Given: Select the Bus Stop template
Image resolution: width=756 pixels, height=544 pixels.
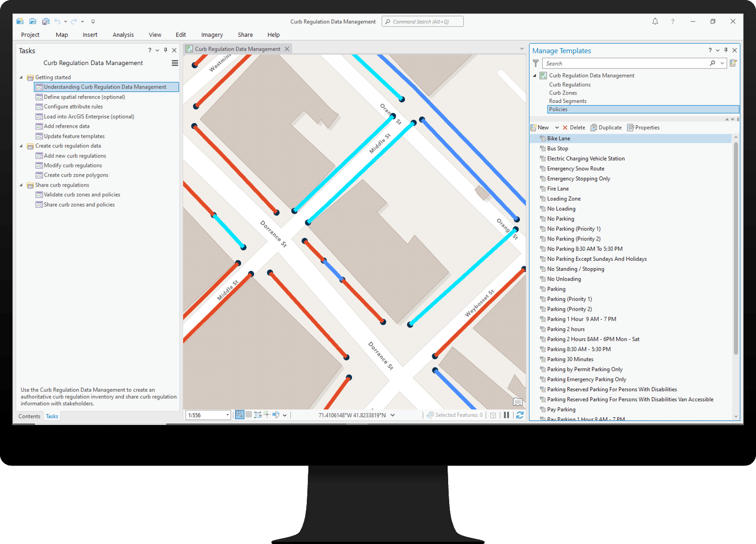Looking at the screenshot, I should pos(557,149).
